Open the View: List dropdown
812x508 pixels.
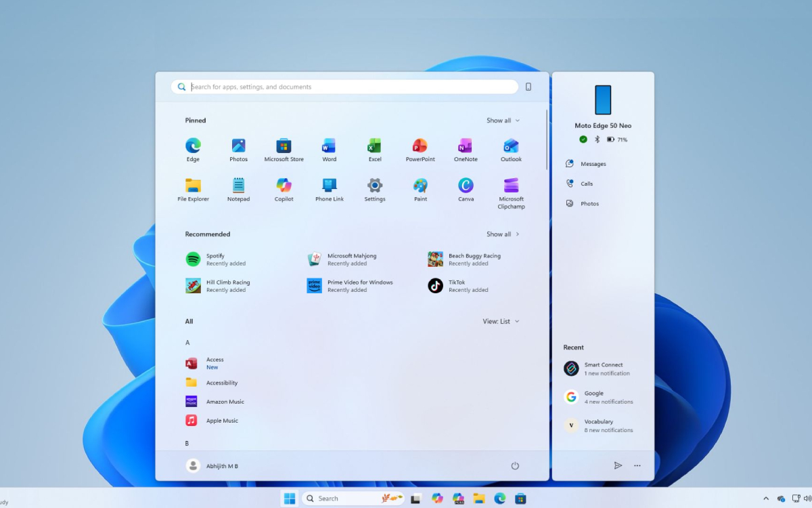[501, 321]
